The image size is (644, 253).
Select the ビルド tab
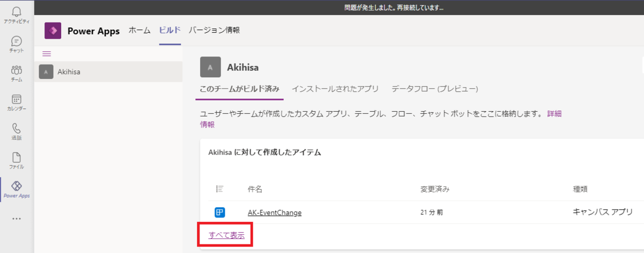pos(170,30)
